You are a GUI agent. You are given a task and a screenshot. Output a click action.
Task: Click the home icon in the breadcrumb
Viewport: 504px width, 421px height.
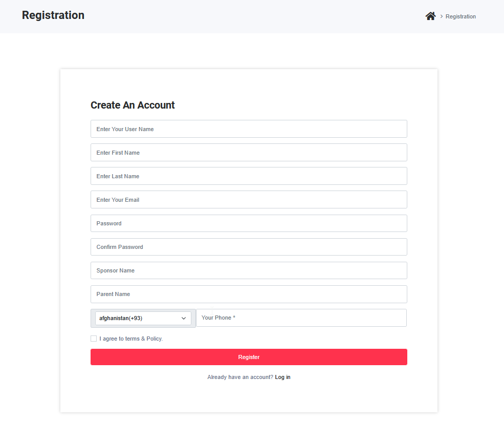pyautogui.click(x=430, y=16)
